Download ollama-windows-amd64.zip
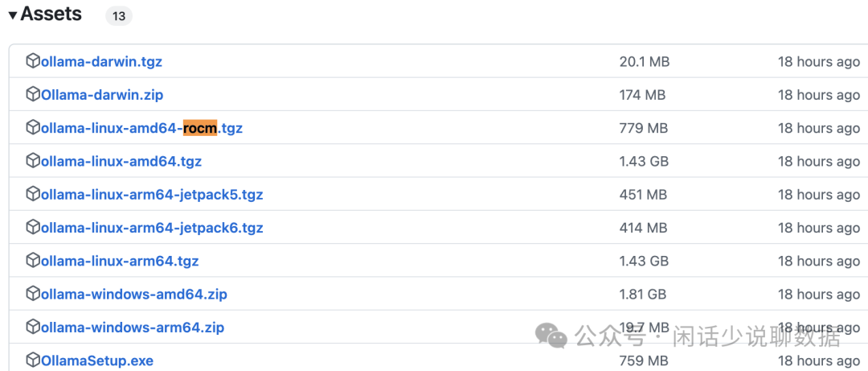 click(134, 295)
